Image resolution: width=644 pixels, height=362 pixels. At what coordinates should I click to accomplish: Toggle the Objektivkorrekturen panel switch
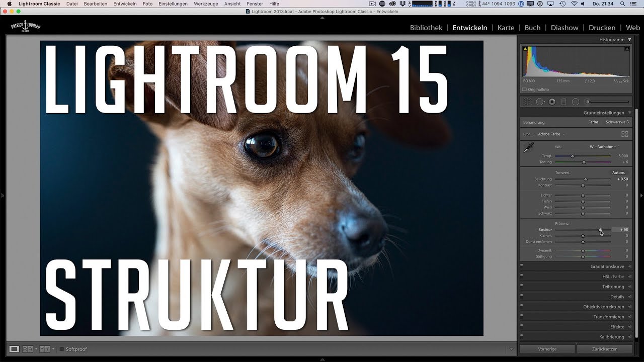tap(522, 307)
